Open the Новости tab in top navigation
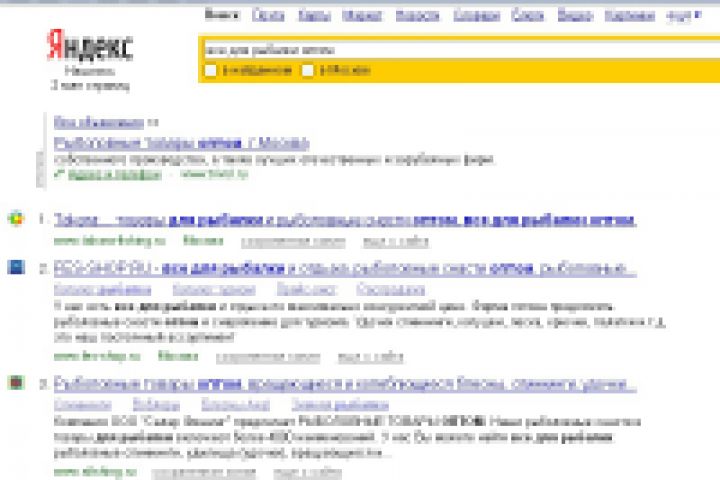 coord(417,16)
